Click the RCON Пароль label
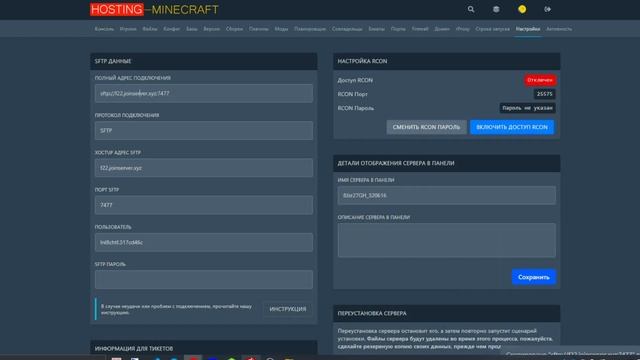The height and width of the screenshot is (360, 640). (356, 108)
